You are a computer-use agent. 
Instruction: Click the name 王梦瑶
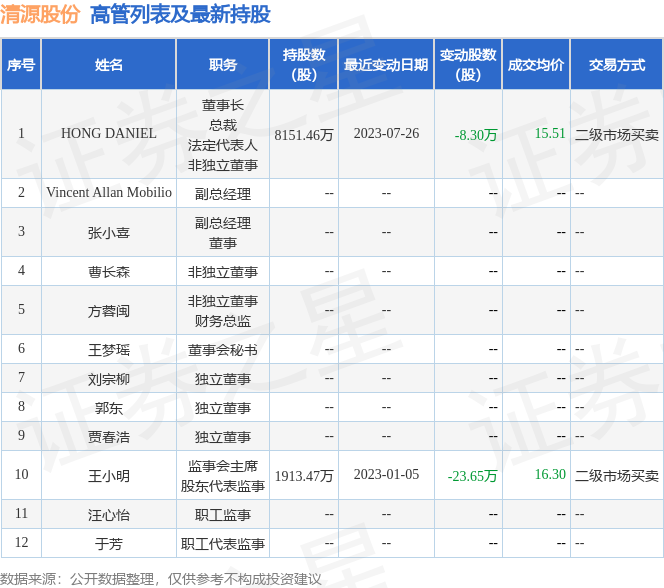(x=109, y=350)
